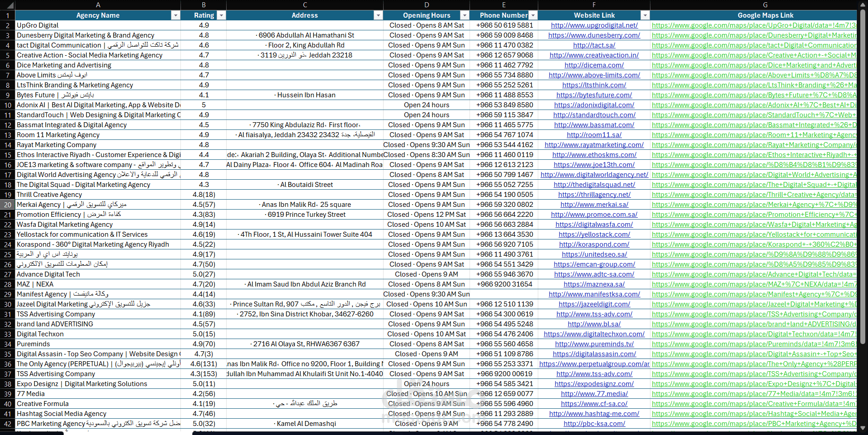
Task: Select column G header
Action: 765,5
